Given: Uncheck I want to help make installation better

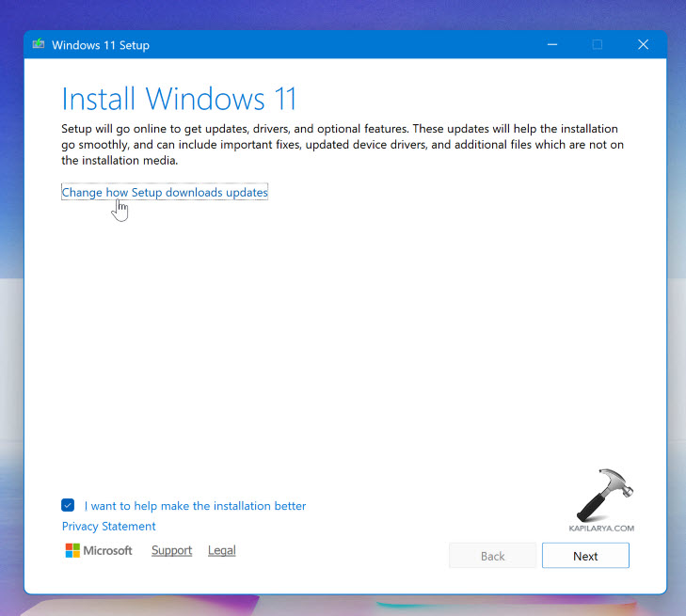Looking at the screenshot, I should (x=68, y=505).
